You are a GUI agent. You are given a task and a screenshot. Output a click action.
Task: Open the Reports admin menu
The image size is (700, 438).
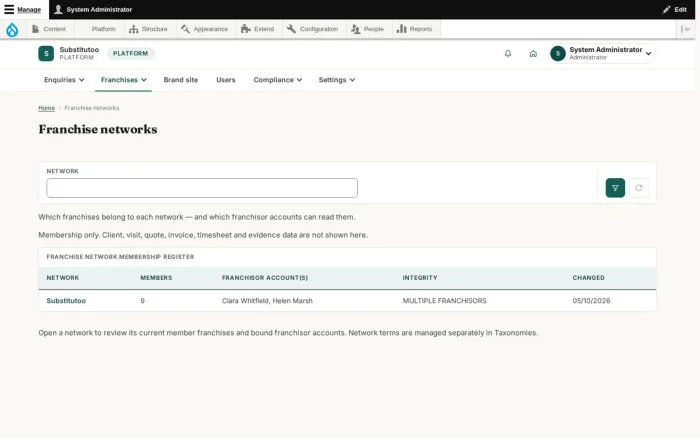point(415,29)
